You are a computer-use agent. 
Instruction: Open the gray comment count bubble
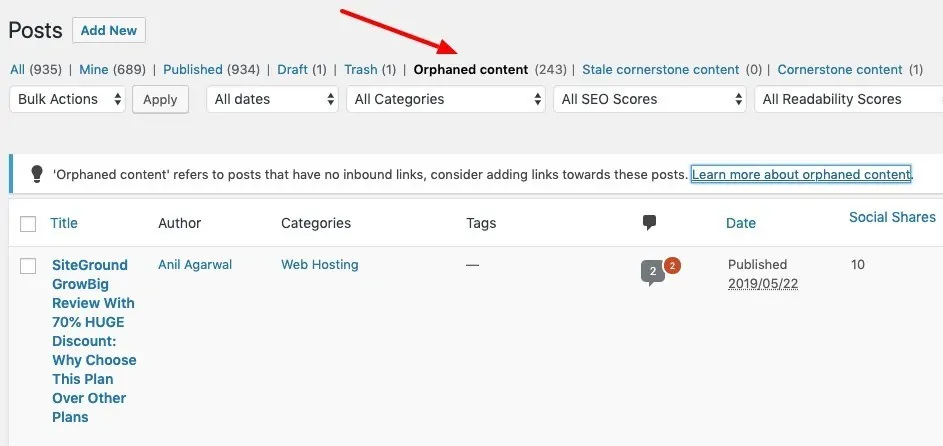[653, 273]
